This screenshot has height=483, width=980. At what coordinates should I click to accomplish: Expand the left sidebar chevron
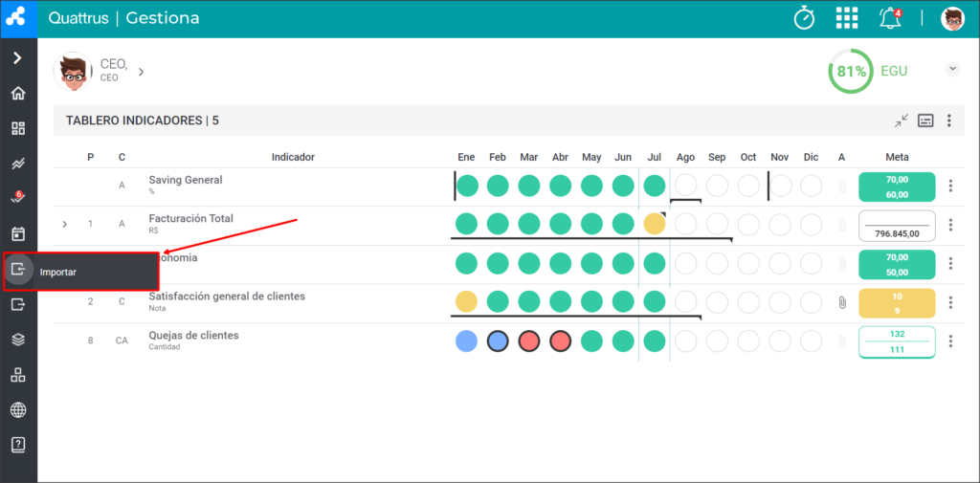(18, 58)
